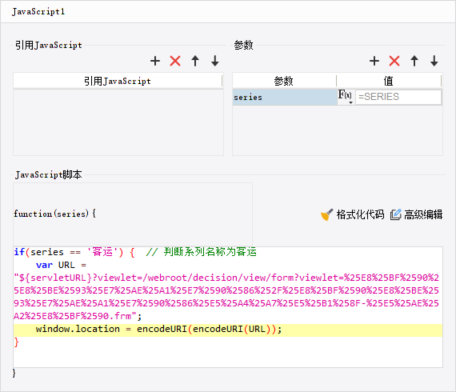Open 高级编辑 advanced editor
This screenshot has width=456, height=392.
416,214
